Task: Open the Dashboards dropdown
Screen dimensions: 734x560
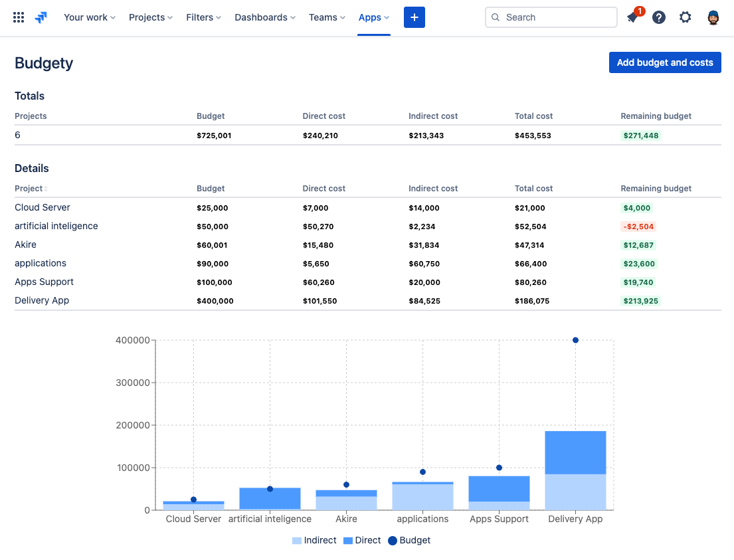Action: coord(264,17)
